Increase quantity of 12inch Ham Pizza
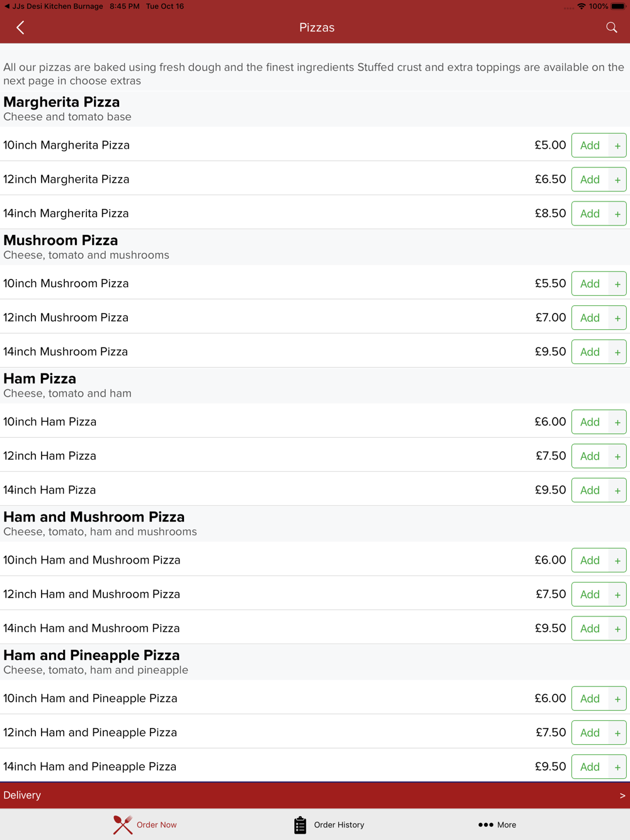 click(617, 457)
